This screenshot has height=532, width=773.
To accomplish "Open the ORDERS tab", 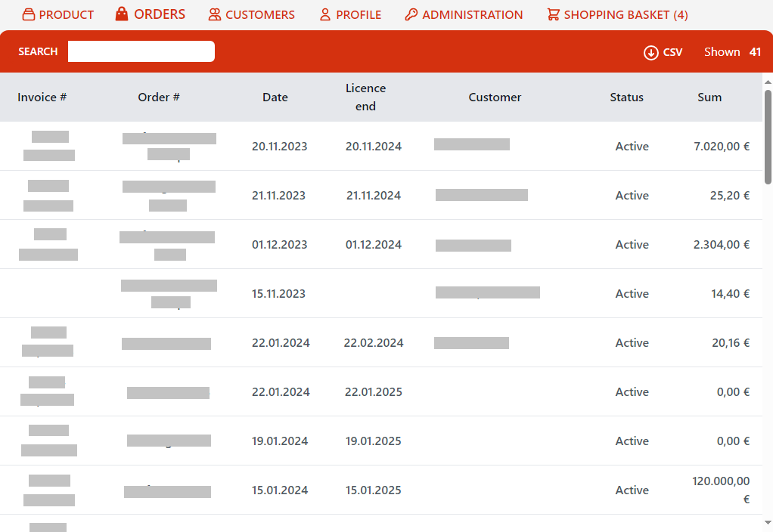I will point(151,14).
